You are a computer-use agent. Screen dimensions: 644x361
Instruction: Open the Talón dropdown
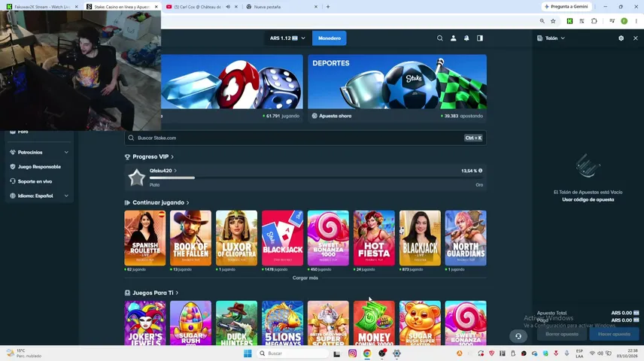point(551,38)
